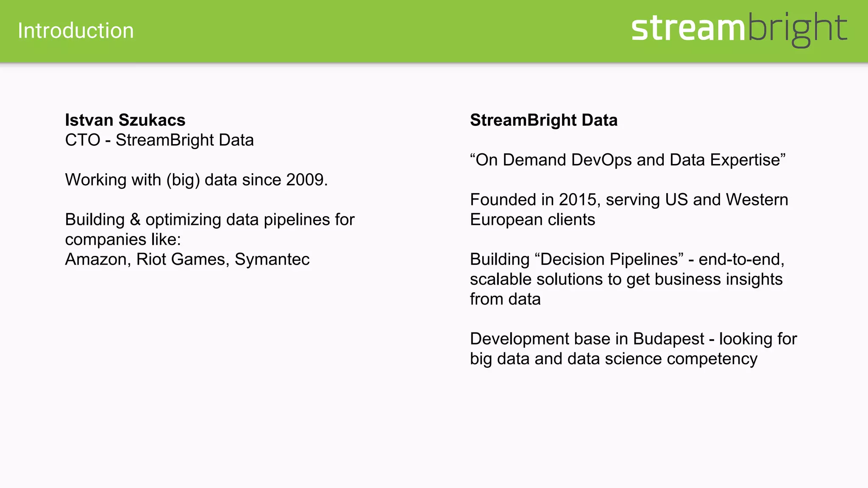Select the Founded in 2015 text line
Viewport: 868px width, 488px height.
(629, 200)
